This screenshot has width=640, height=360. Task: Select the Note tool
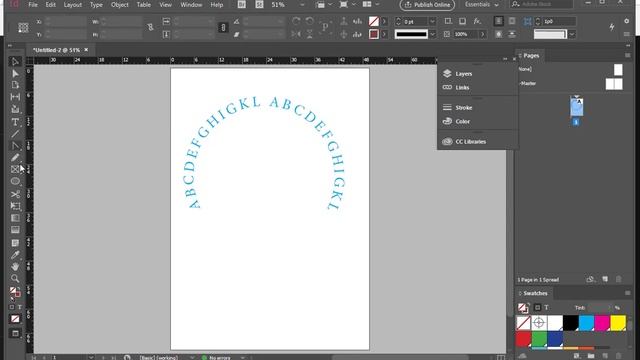pos(15,243)
